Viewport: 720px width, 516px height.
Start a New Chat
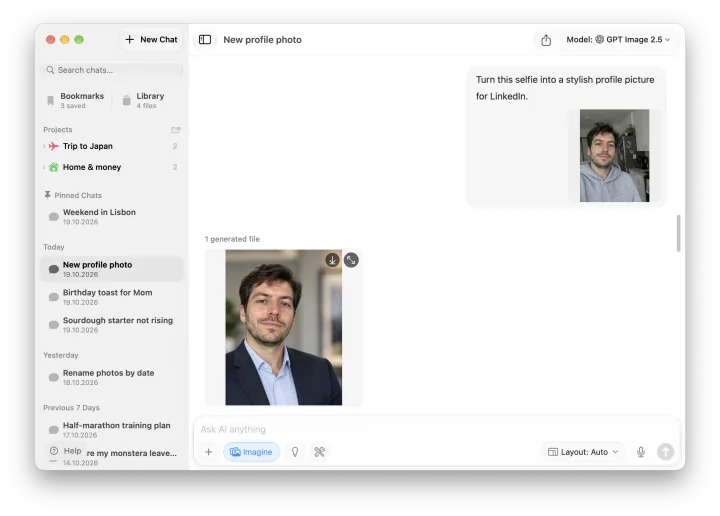point(151,39)
